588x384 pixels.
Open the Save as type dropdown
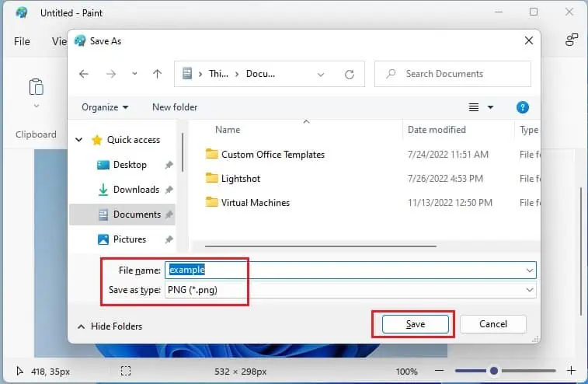point(350,290)
